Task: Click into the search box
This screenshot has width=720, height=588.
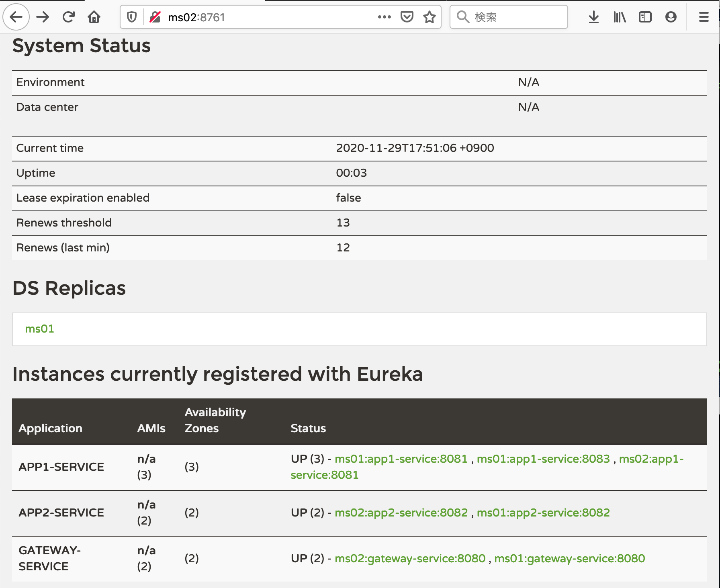Action: pyautogui.click(x=509, y=17)
